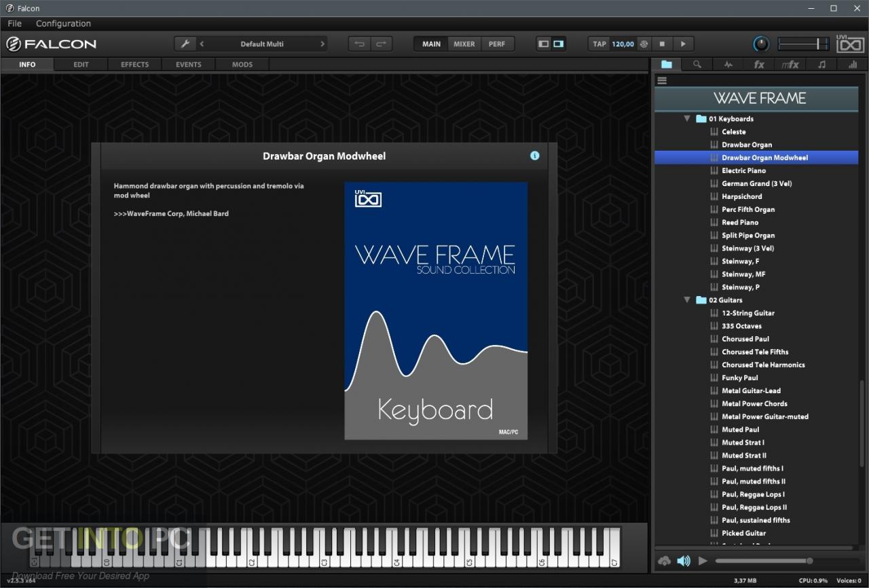Select the Perc Fifth Organ preset
This screenshot has height=588, width=869.
pos(748,209)
